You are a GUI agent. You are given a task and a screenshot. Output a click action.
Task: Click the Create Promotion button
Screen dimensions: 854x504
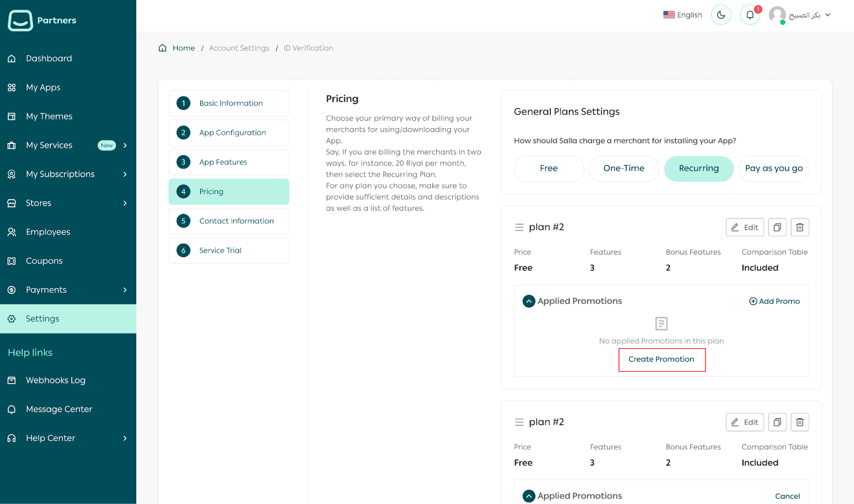(661, 359)
